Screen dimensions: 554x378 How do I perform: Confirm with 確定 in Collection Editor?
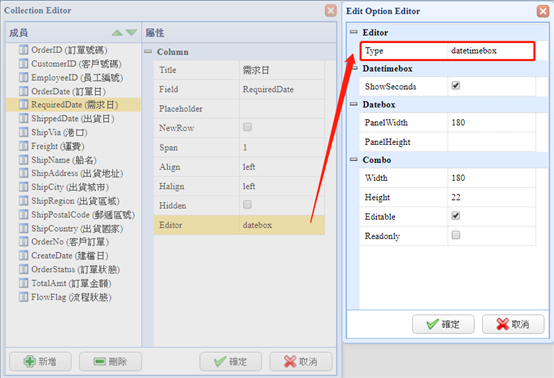click(x=231, y=361)
